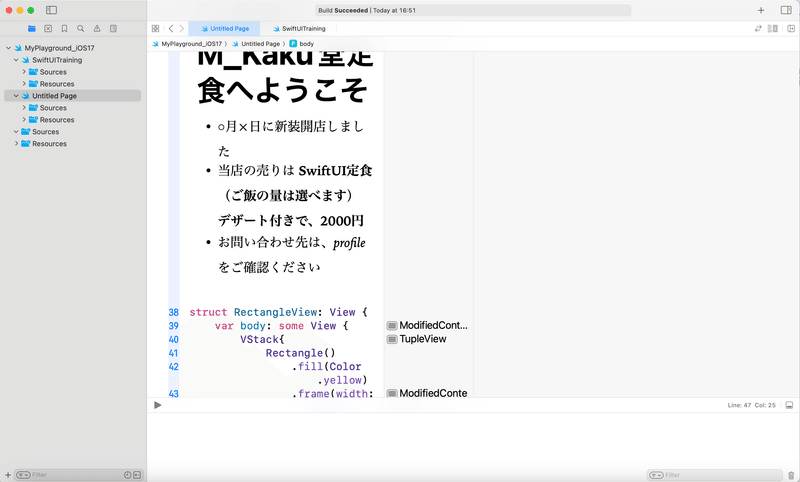
Task: Click the ModifiedConte result icon at line 43
Action: click(392, 393)
